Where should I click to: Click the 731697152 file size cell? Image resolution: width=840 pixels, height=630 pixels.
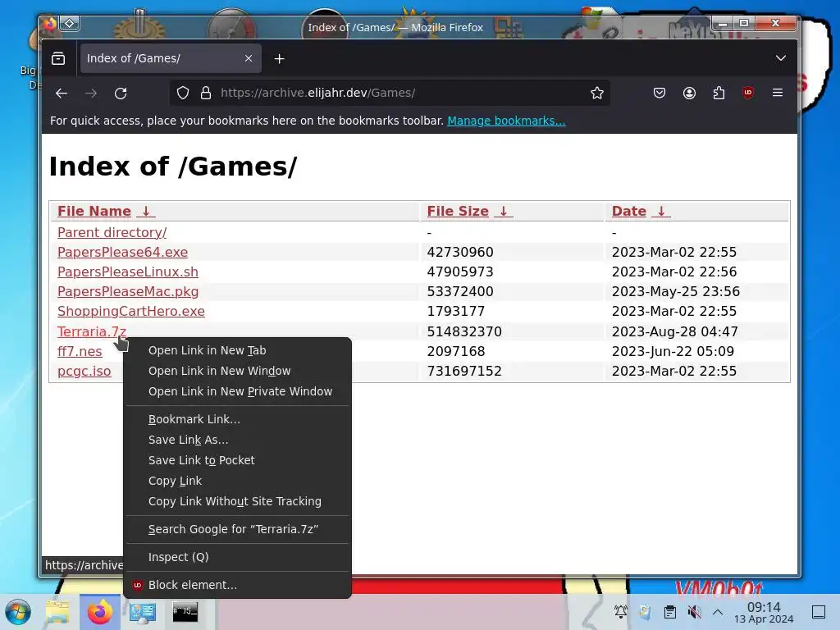click(x=464, y=372)
